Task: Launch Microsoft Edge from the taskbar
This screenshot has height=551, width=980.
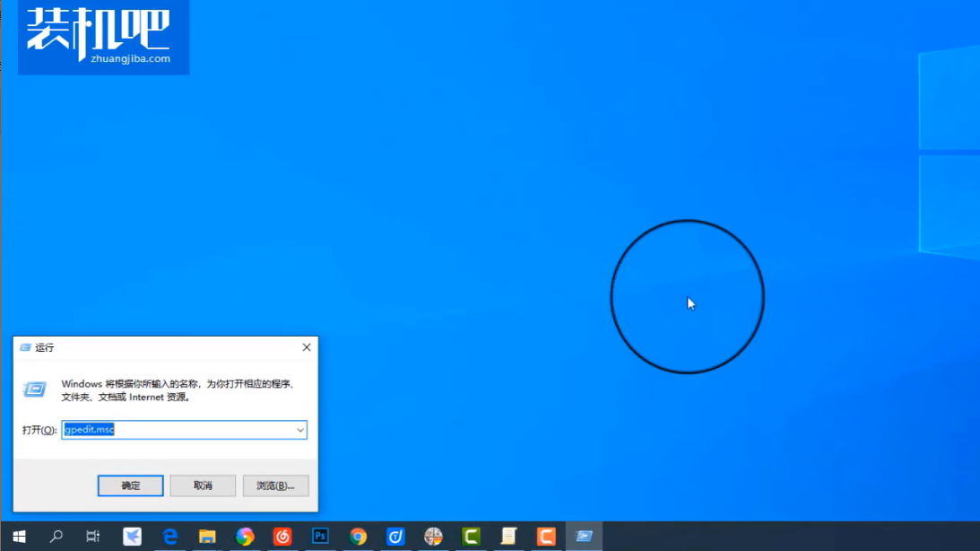Action: [x=169, y=537]
